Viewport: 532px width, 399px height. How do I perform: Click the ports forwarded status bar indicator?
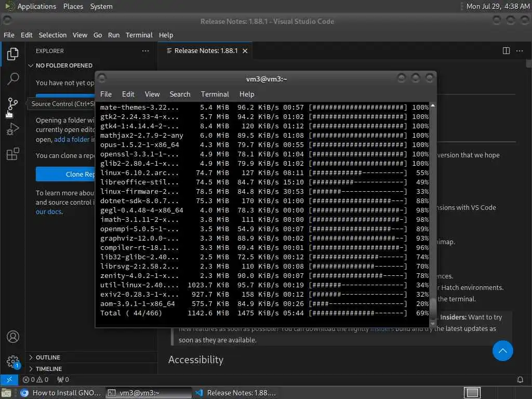[x=63, y=379]
